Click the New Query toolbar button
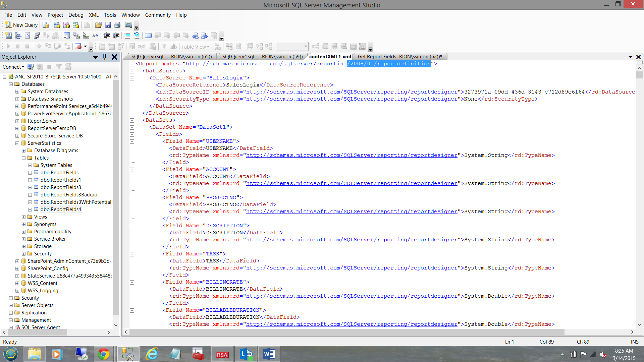 21,25
